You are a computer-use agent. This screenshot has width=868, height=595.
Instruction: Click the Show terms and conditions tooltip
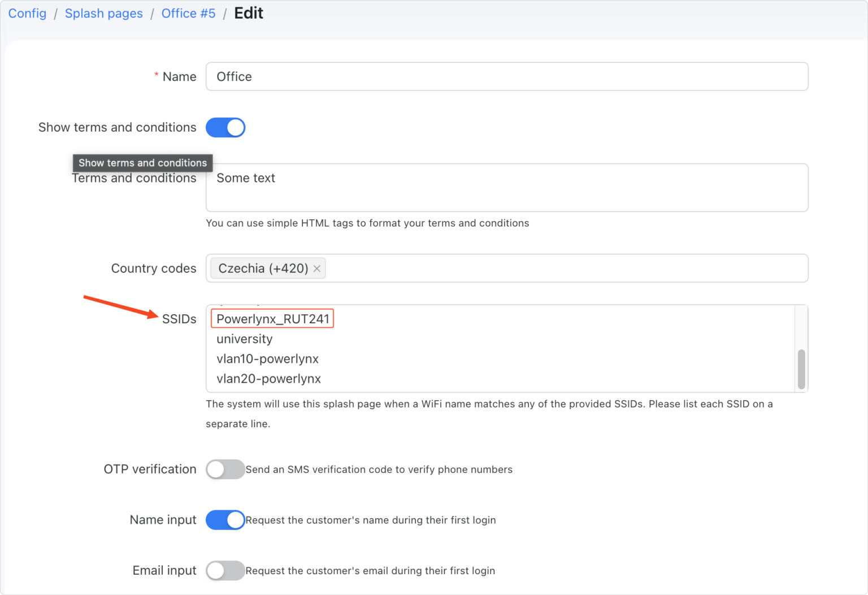pyautogui.click(x=142, y=163)
